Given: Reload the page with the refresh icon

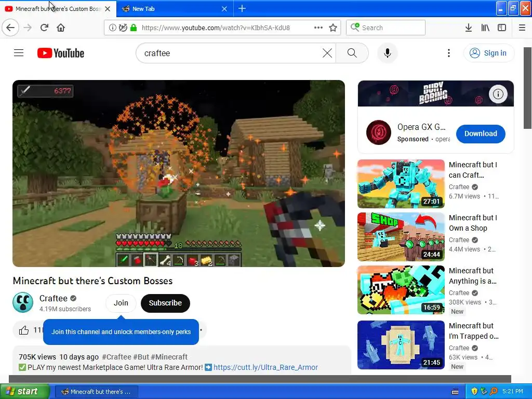Looking at the screenshot, I should (x=45, y=28).
